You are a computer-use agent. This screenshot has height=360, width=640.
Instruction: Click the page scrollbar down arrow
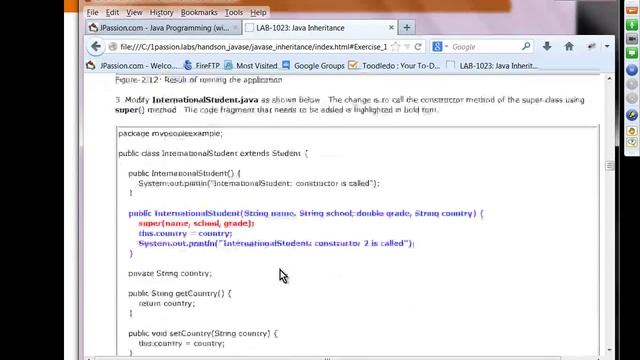point(609,350)
